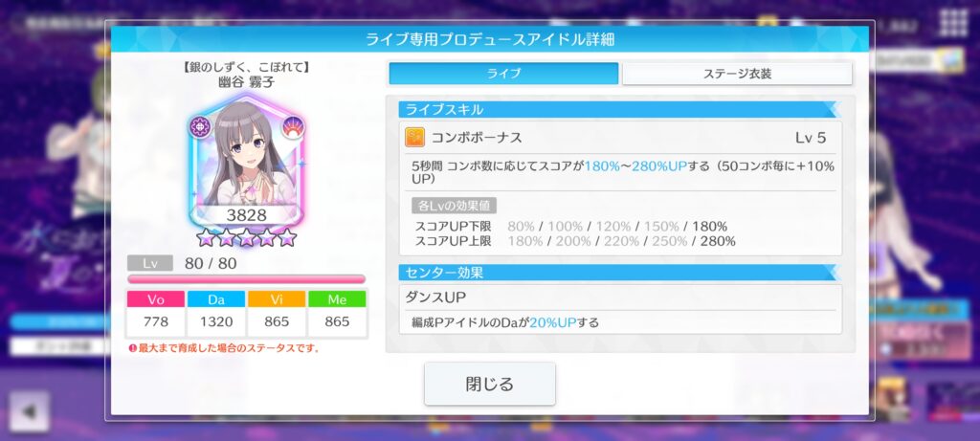This screenshot has width=980, height=441.
Task: Click the pink Vo stat header
Action: (156, 299)
